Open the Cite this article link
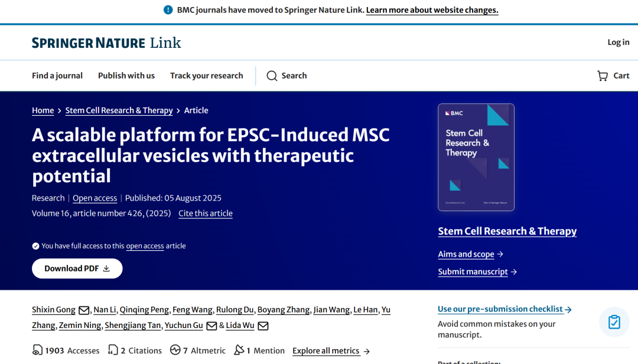The image size is (638, 364). click(x=206, y=214)
